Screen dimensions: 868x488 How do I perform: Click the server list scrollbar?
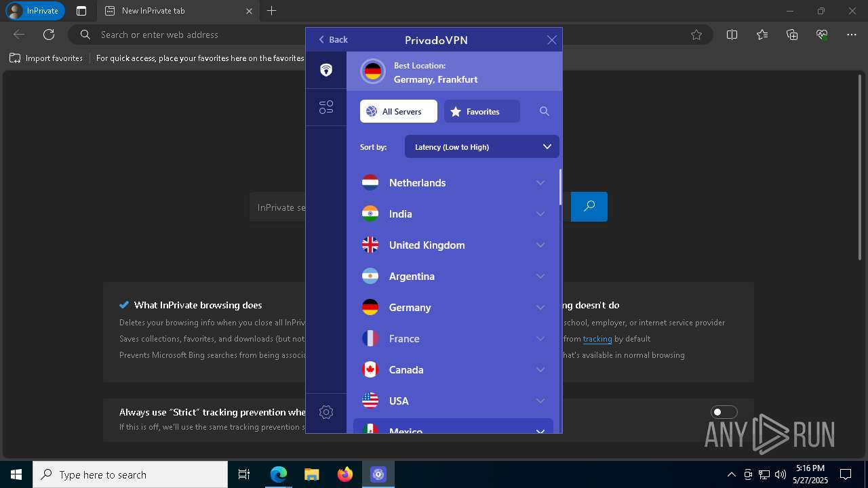click(560, 187)
